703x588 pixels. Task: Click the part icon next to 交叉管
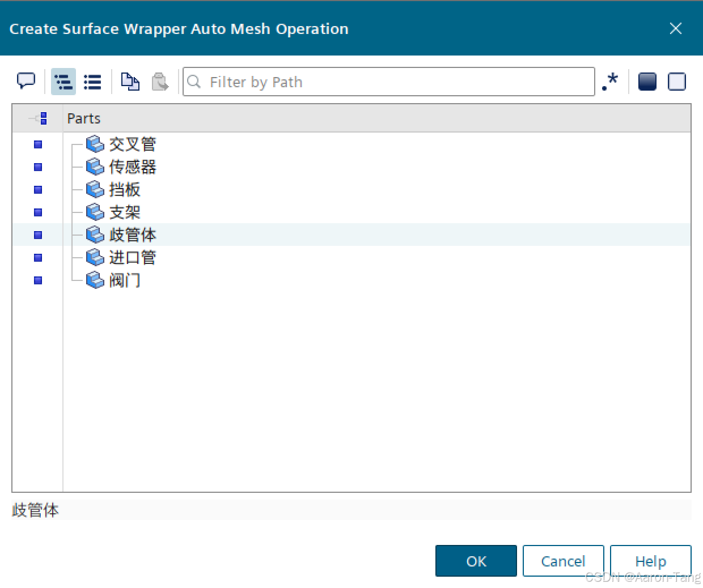coord(95,144)
